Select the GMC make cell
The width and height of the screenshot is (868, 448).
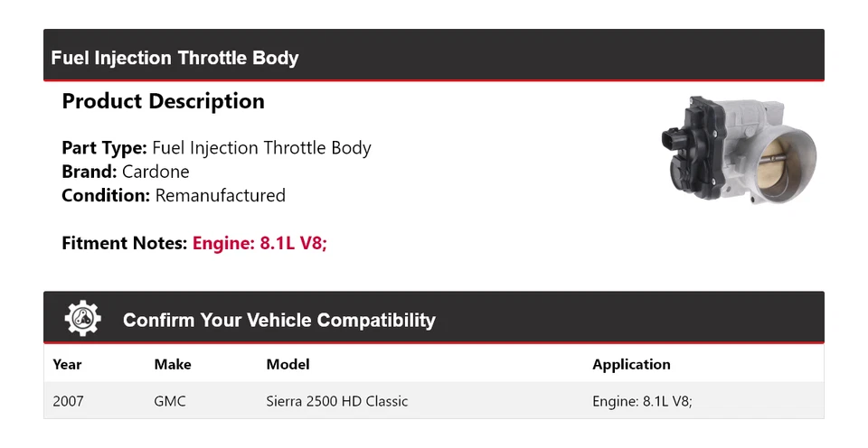[x=170, y=401]
